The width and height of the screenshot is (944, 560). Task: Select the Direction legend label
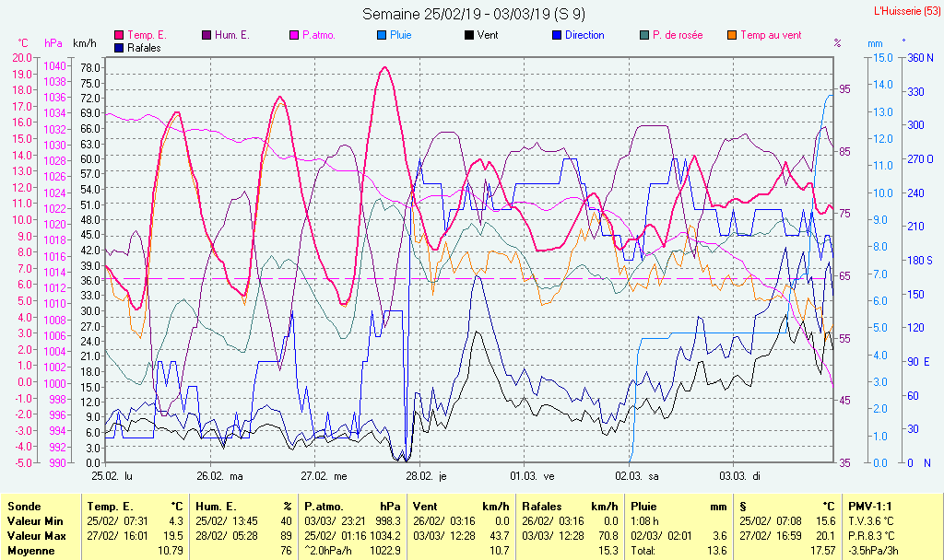tap(584, 35)
